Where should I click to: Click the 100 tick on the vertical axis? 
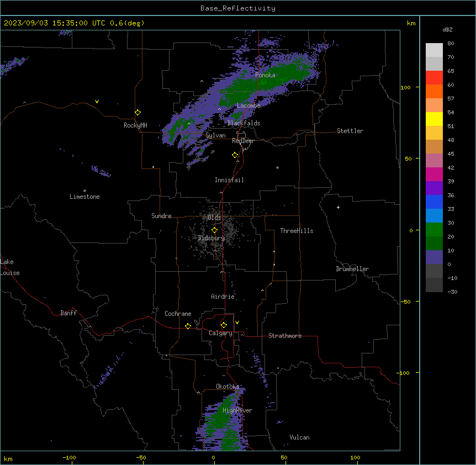click(x=405, y=87)
